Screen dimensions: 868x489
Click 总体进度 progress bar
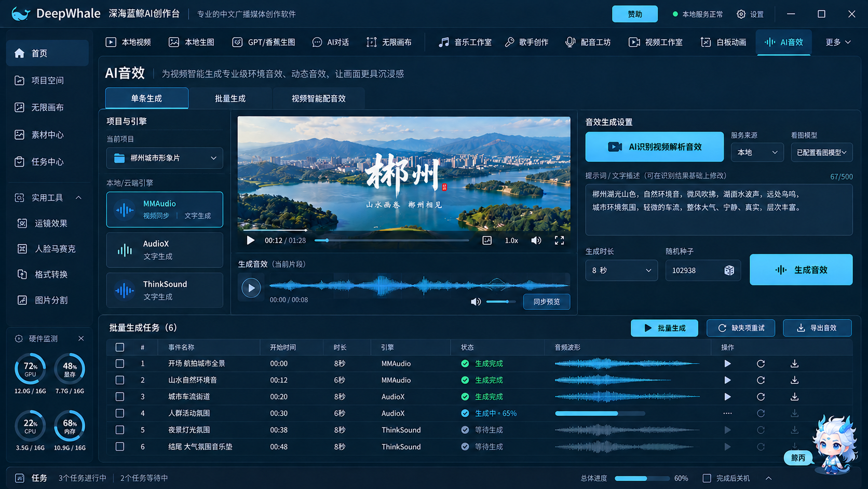pyautogui.click(x=642, y=478)
